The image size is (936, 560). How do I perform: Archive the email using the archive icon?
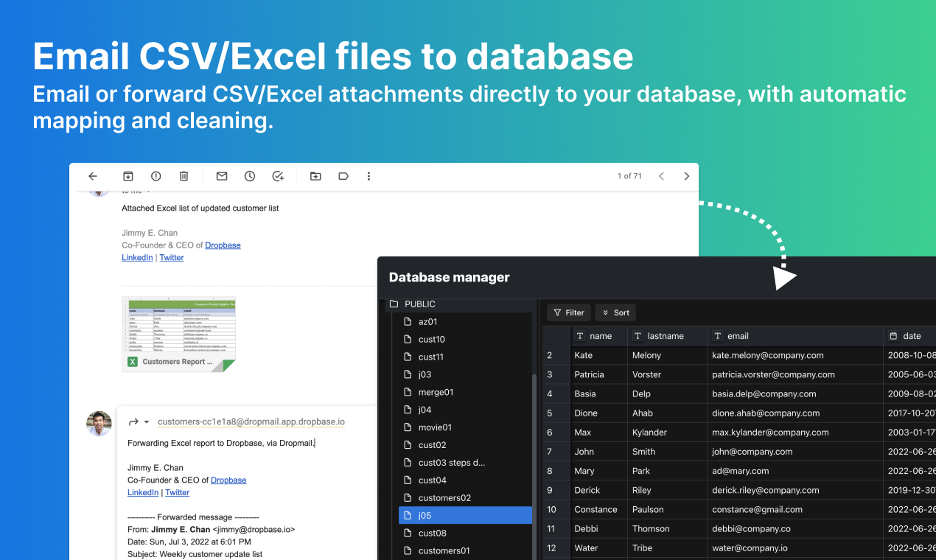128,176
